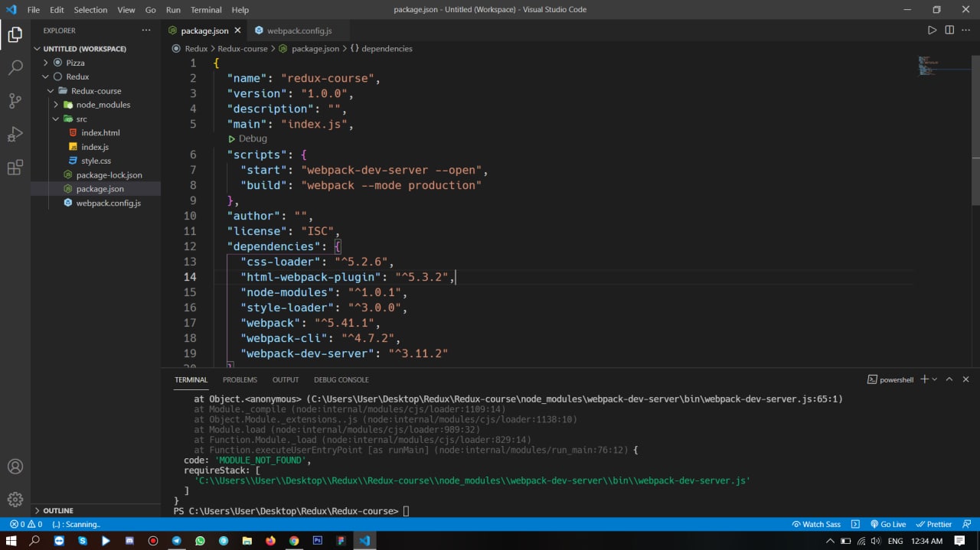The image size is (980, 550).
Task: Open index.html in the explorer
Action: coord(96,132)
